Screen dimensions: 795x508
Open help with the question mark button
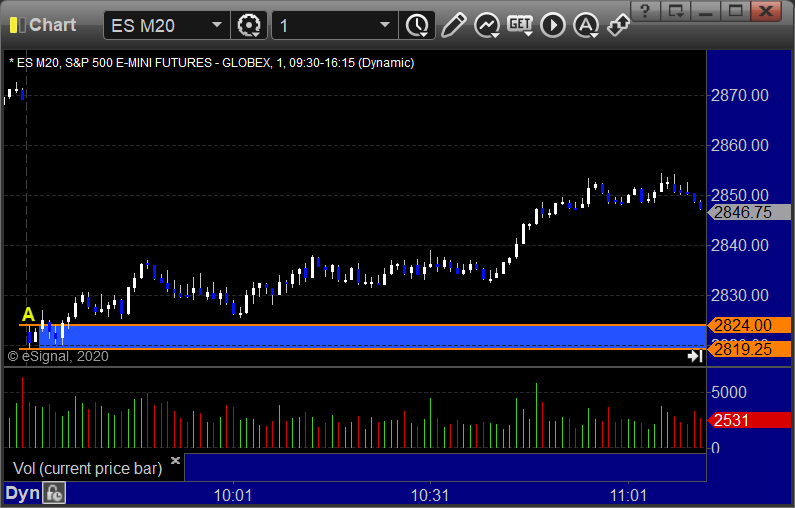pos(645,11)
